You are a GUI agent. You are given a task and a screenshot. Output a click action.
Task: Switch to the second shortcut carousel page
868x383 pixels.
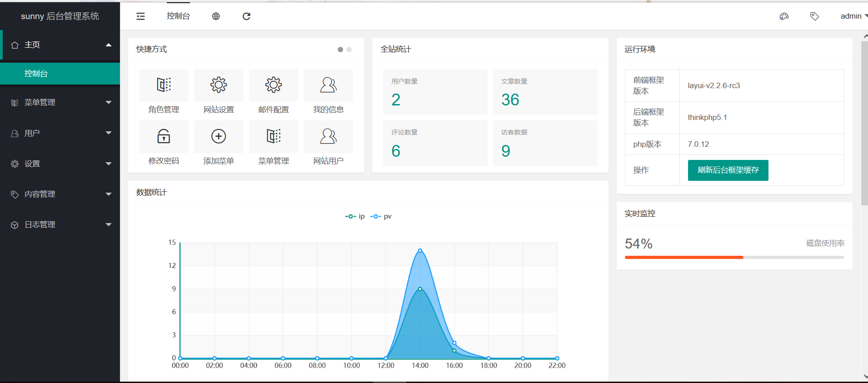tap(349, 50)
